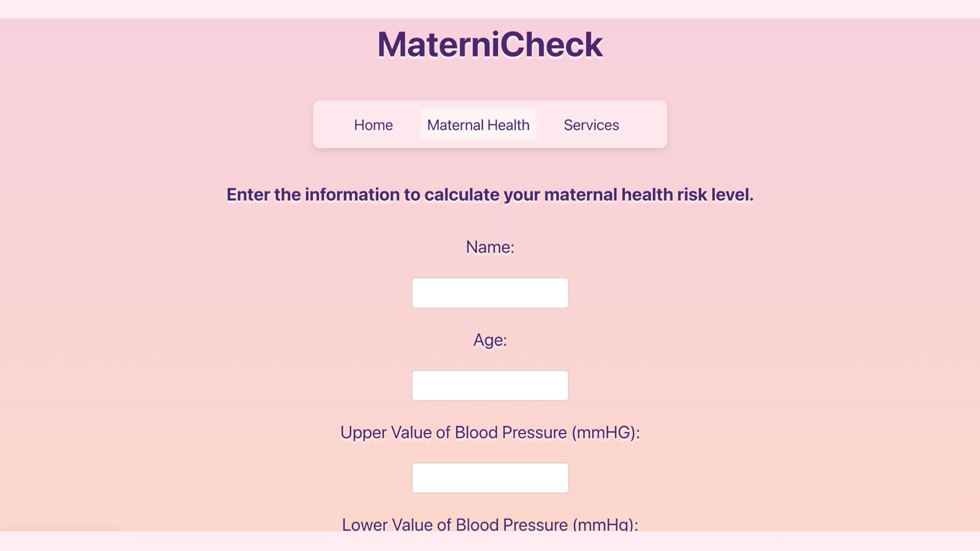980x551 pixels.
Task: Click the Age field label
Action: pos(490,340)
